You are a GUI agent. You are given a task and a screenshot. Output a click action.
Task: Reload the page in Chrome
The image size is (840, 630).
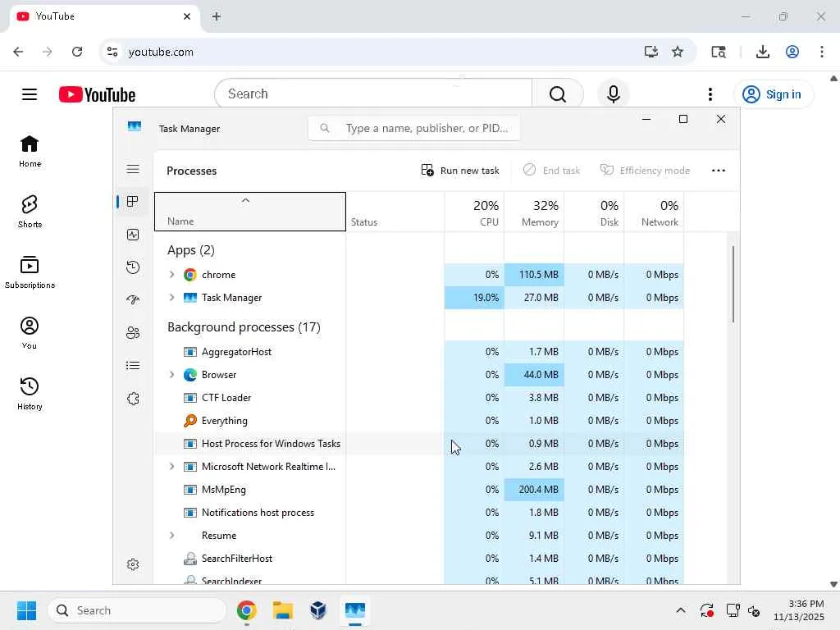(x=77, y=52)
